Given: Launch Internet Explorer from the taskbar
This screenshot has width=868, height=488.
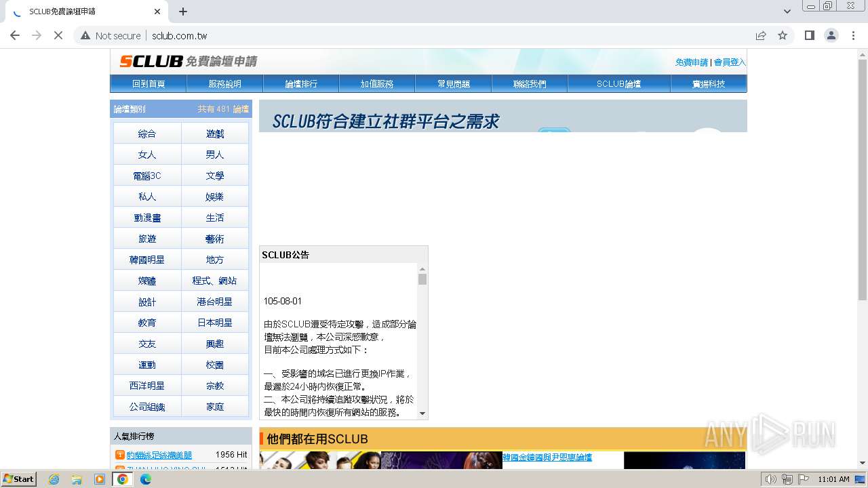Looking at the screenshot, I should 54,479.
